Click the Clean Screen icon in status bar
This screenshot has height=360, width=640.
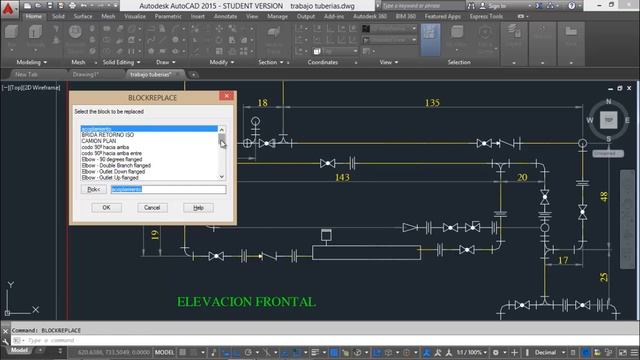622,352
